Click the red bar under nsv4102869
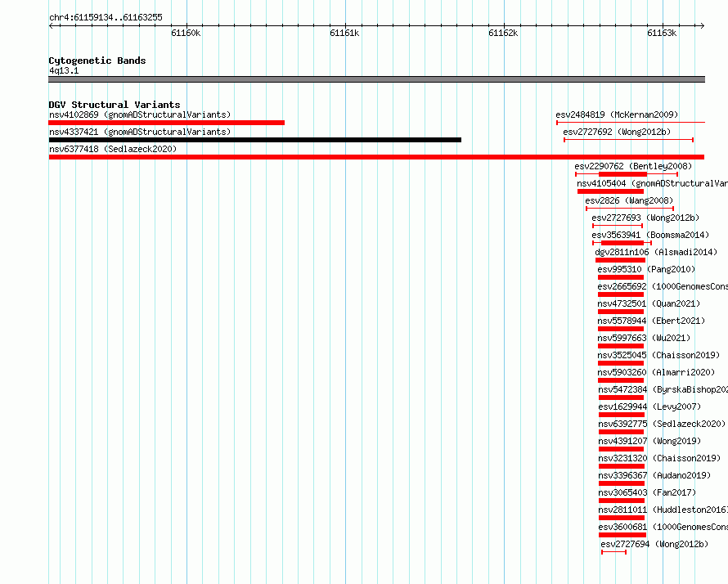 click(166, 123)
